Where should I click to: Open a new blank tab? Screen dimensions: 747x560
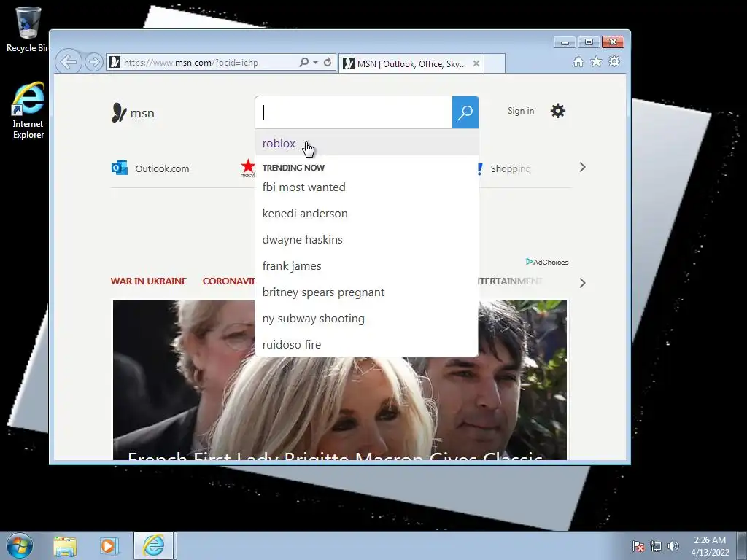click(x=495, y=64)
